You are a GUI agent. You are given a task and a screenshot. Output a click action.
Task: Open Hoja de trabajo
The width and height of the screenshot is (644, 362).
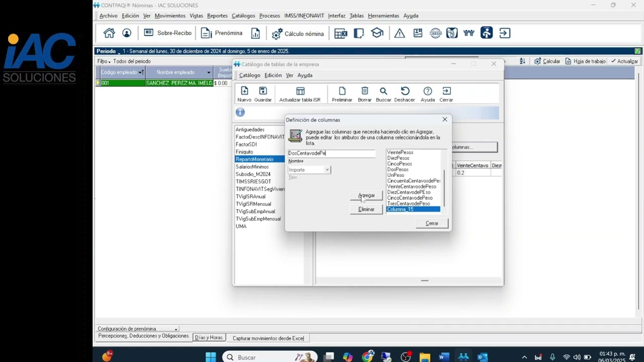(585, 61)
